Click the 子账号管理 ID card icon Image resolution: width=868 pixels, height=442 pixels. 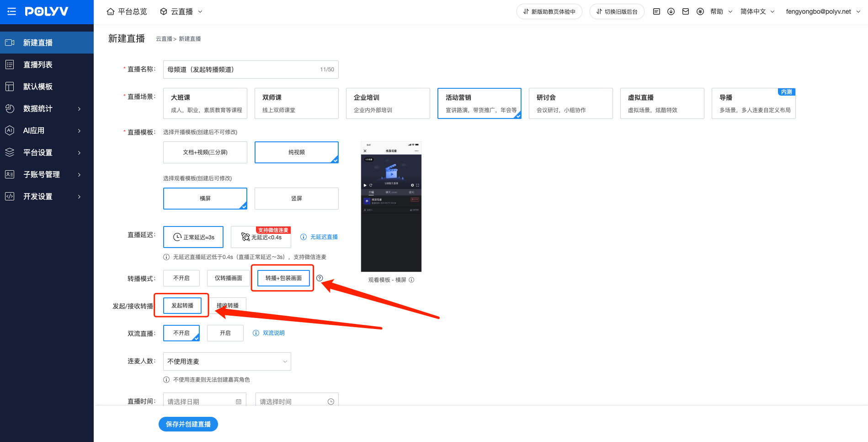pyautogui.click(x=10, y=174)
